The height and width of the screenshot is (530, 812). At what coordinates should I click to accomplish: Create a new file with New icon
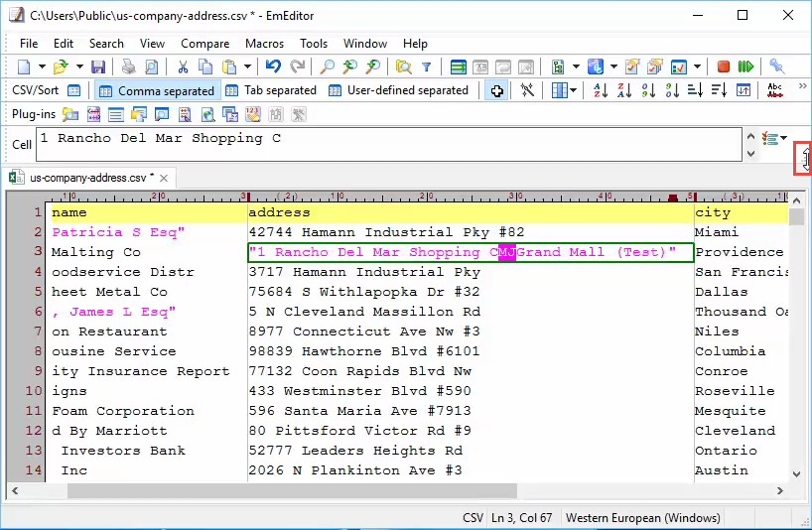(24, 66)
